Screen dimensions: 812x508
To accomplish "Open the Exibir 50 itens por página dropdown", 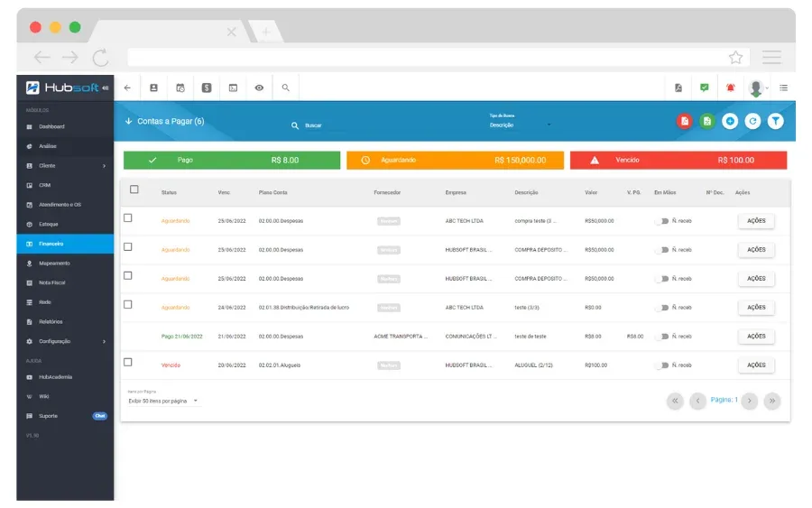I will click(163, 402).
